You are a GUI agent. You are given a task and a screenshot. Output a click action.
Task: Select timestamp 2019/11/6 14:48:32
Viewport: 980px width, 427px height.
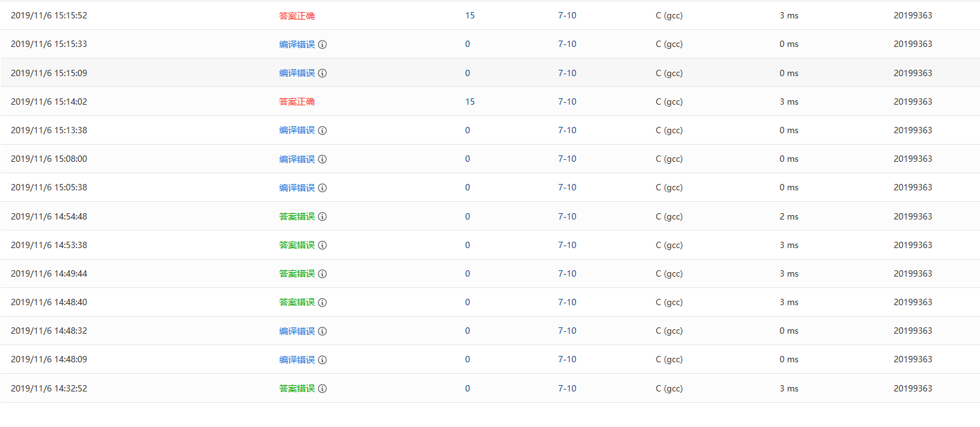coord(49,331)
